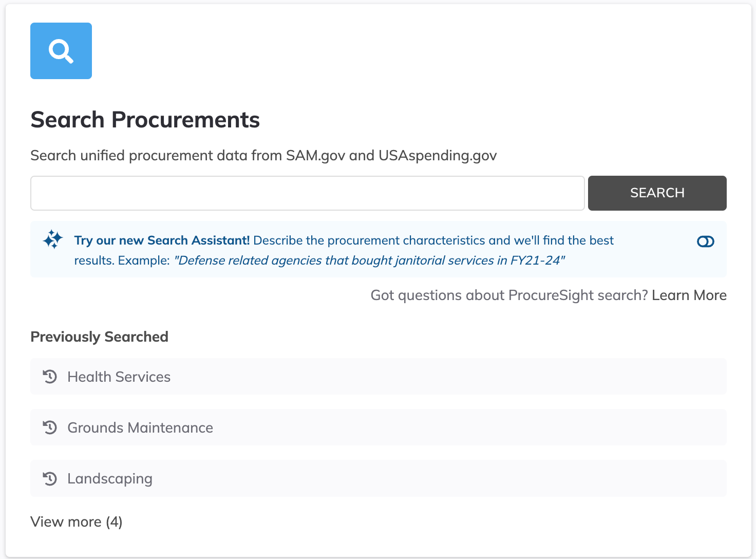Select the previous search Grounds Maintenance

(x=379, y=427)
